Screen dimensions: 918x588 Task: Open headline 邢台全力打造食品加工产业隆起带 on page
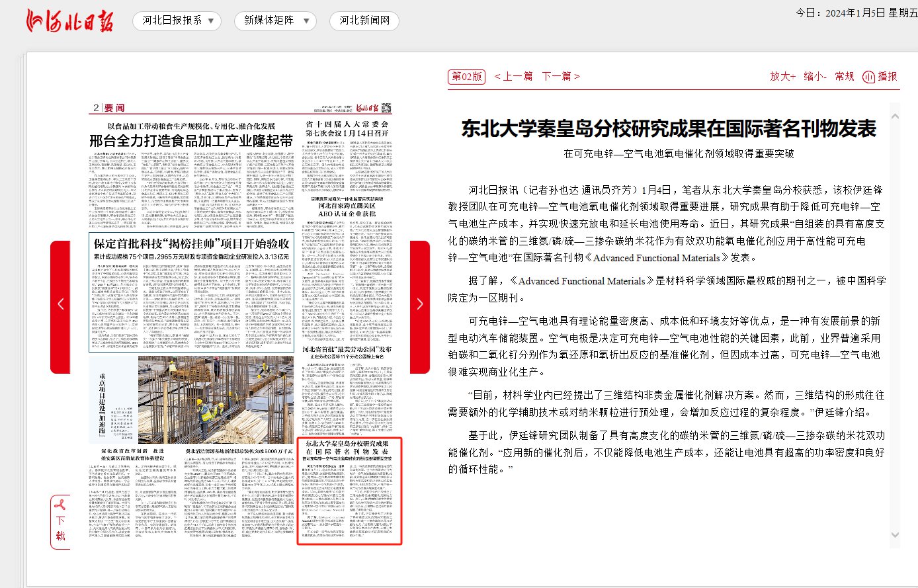click(191, 141)
